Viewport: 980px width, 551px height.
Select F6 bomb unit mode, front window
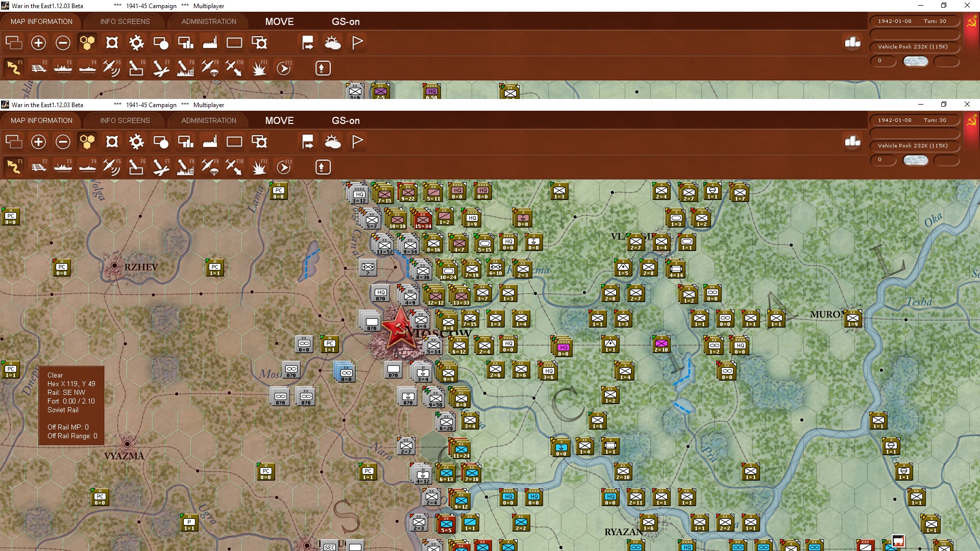coord(136,167)
